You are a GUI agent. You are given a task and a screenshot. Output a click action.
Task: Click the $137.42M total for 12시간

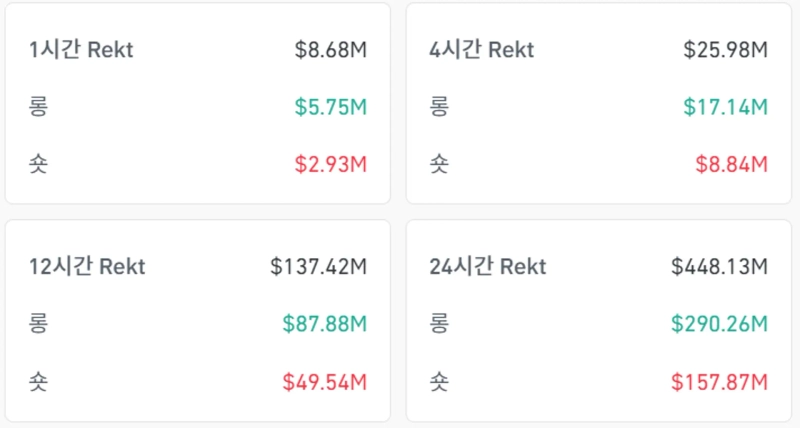click(319, 267)
